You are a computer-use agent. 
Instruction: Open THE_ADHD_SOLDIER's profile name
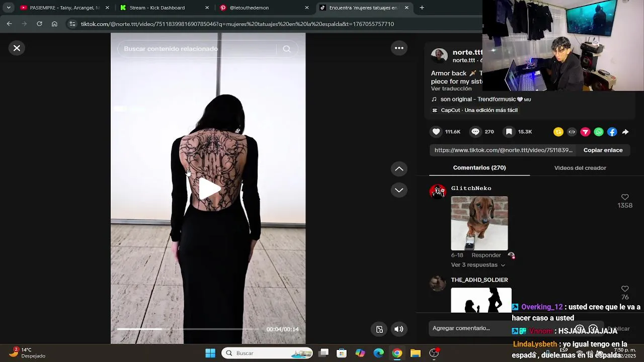click(x=479, y=280)
